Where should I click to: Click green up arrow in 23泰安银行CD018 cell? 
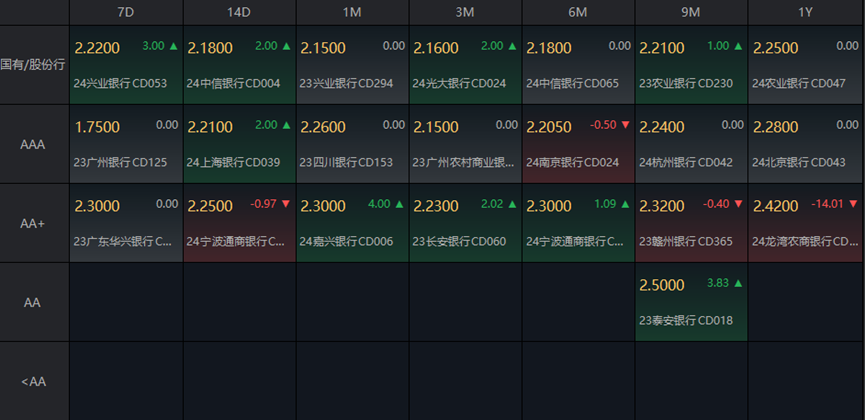(x=739, y=284)
